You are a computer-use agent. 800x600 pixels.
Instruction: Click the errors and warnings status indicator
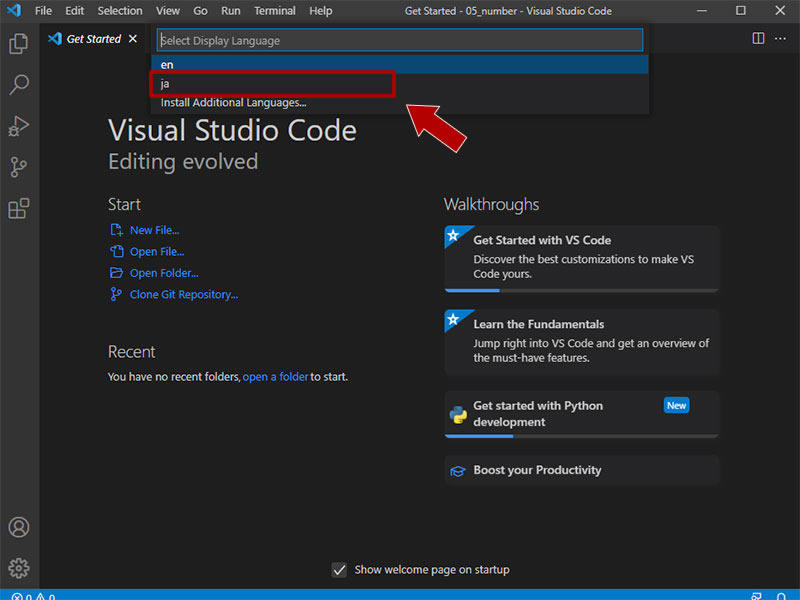click(x=33, y=596)
